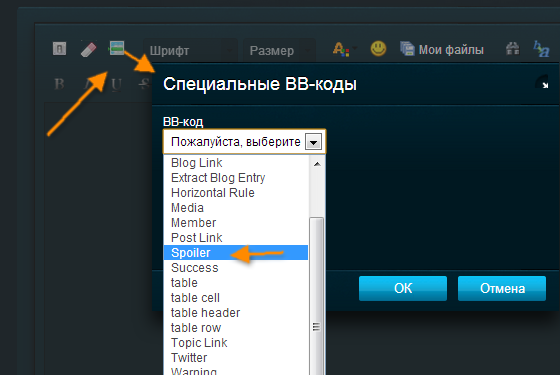The height and width of the screenshot is (375, 560).
Task: Select Horizontal Rule in the list
Action: pos(236,192)
